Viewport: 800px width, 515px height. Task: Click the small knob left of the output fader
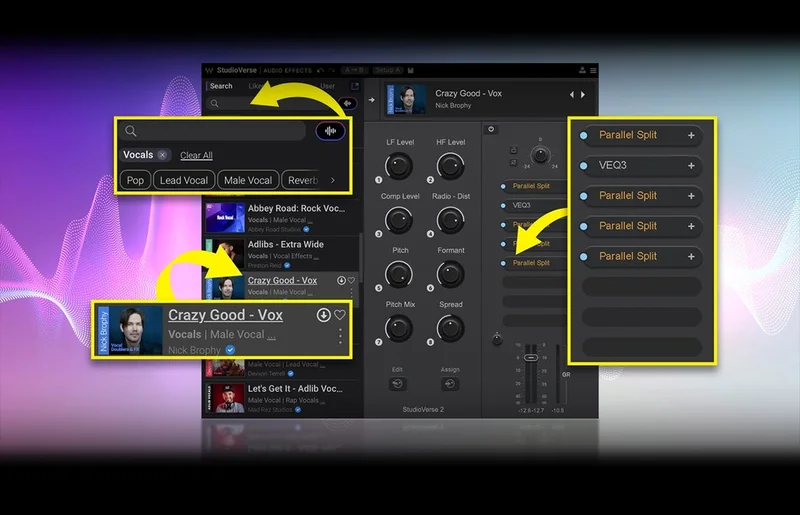click(x=497, y=339)
